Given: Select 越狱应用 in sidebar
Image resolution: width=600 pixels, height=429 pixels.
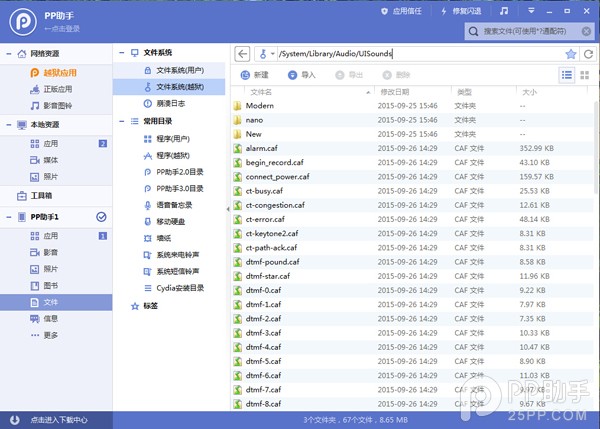Looking at the screenshot, I should 56,73.
